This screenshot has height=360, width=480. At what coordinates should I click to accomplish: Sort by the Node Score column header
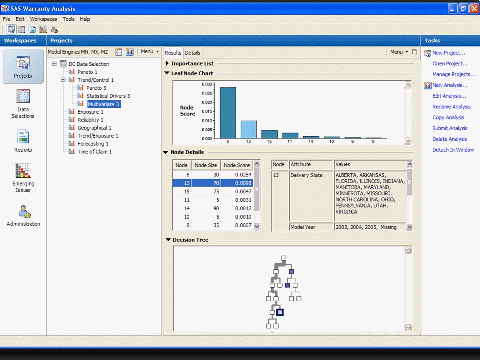point(237,165)
